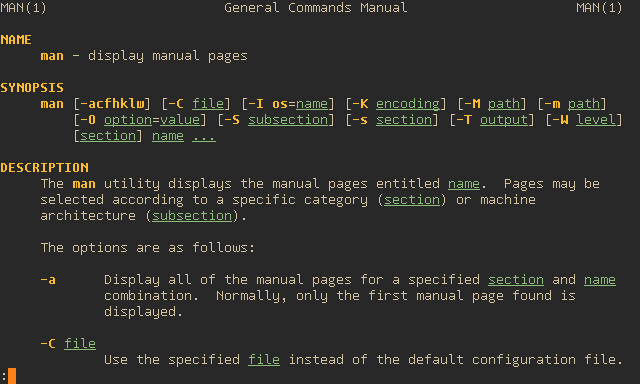Click the underlined 'name' in the 'os=name' argument
Viewport: 640px width, 384px height.
point(312,104)
